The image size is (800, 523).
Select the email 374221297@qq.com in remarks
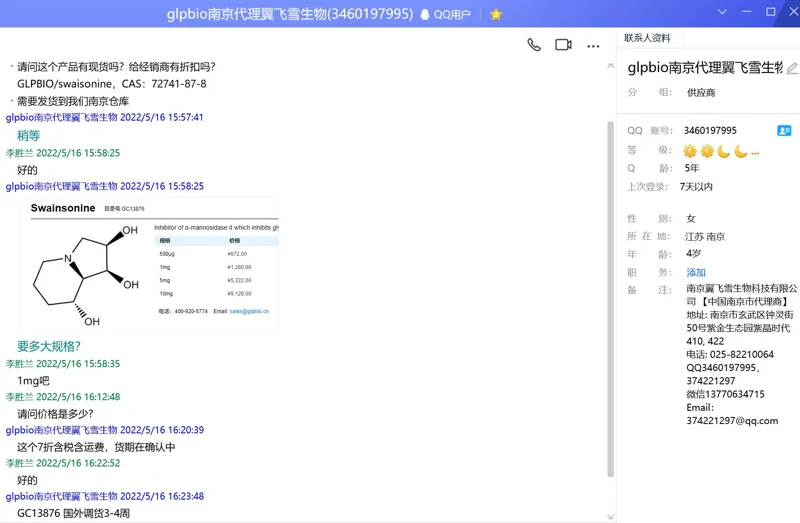pyautogui.click(x=732, y=421)
